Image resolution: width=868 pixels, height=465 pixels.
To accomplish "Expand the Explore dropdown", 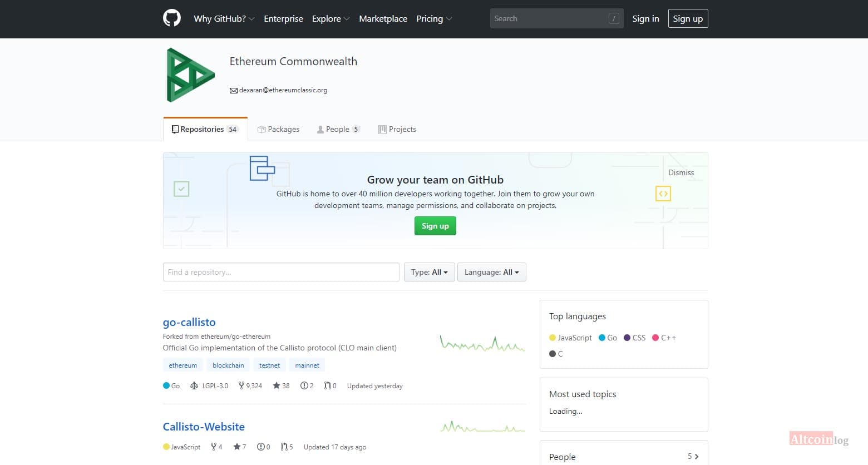I will [331, 18].
